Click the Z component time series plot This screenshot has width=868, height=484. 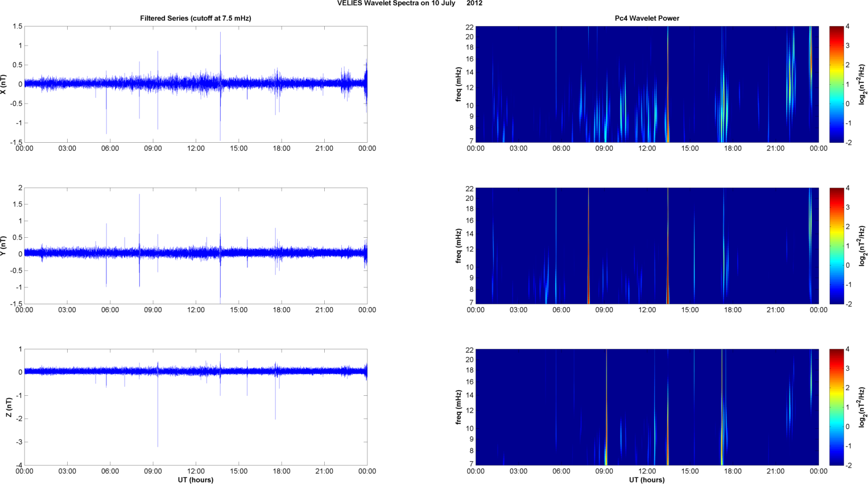[x=195, y=407]
